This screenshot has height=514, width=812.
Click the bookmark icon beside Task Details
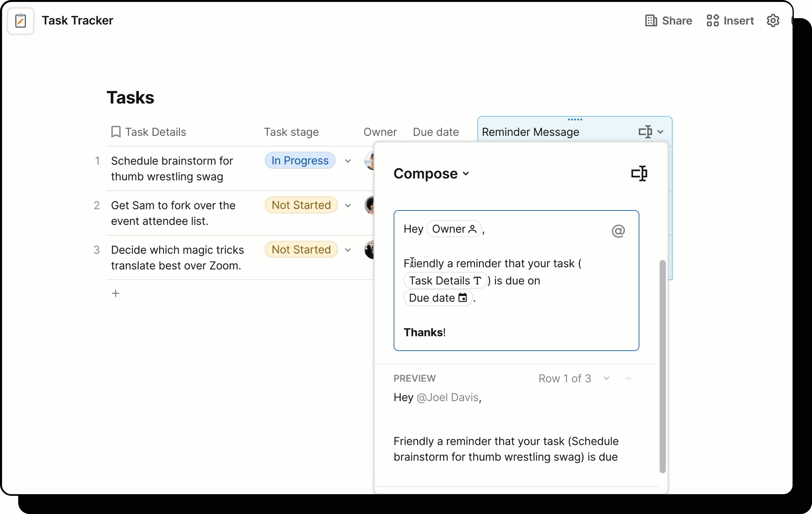tap(116, 132)
